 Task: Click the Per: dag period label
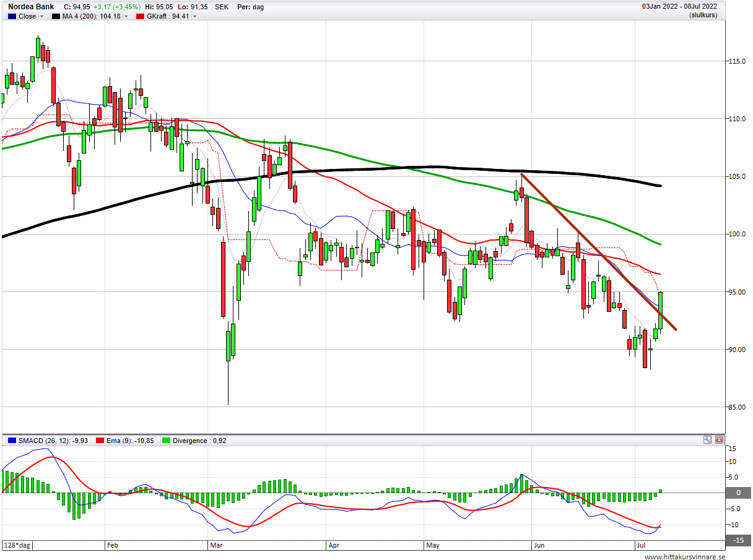click(251, 7)
